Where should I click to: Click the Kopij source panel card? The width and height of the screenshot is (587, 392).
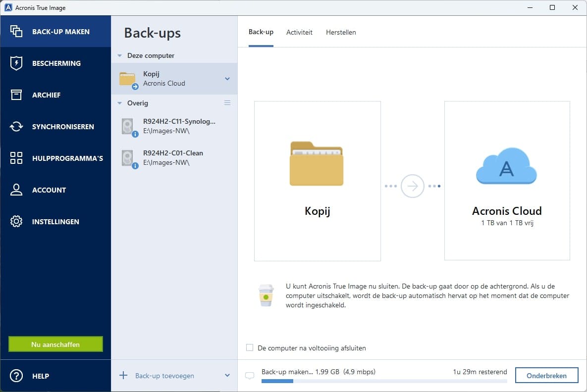[318, 181]
